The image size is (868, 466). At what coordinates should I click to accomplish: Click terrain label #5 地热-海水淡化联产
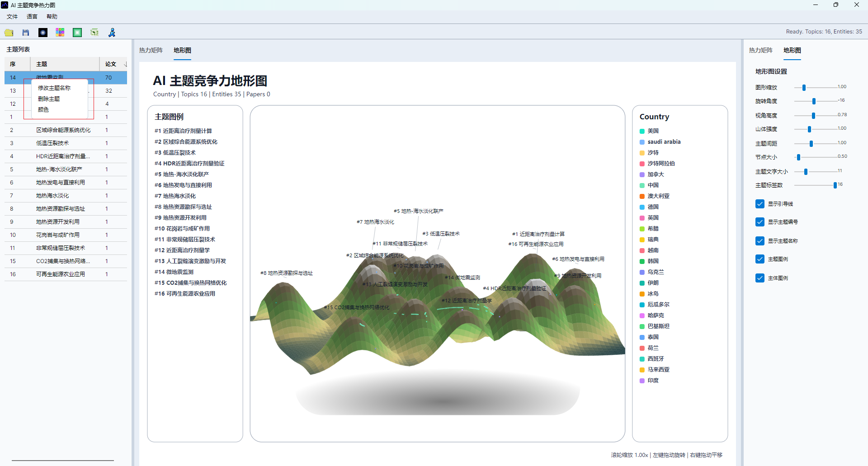pyautogui.click(x=419, y=211)
